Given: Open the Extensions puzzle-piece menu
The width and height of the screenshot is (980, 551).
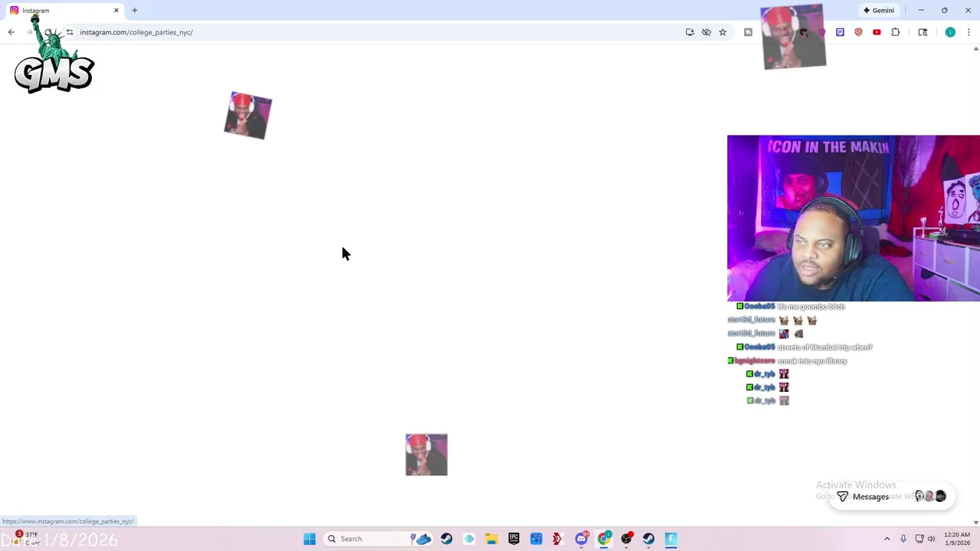Looking at the screenshot, I should tap(895, 32).
